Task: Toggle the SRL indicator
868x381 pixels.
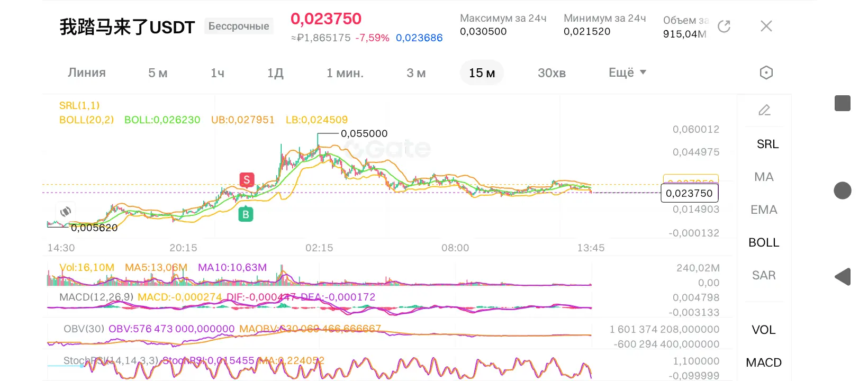Action: [x=767, y=144]
